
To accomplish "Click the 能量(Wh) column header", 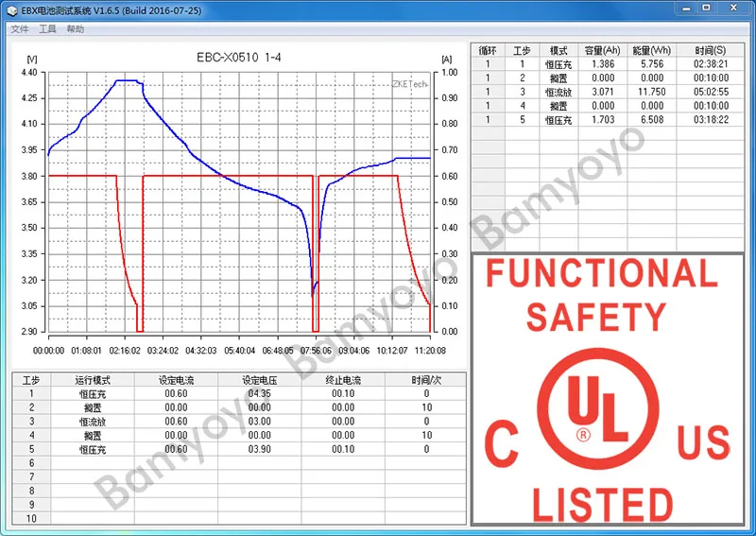I will tap(651, 50).
